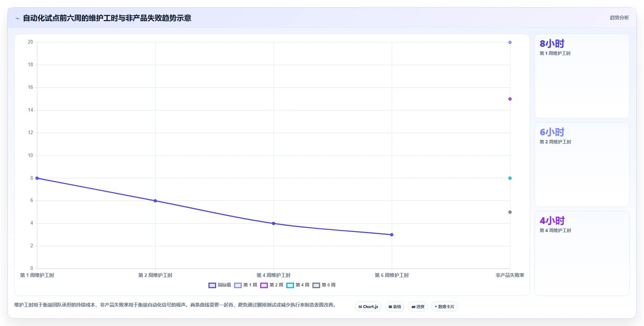This screenshot has width=644, height=326.
Task: Click the data point at value 20 above 非产品失败率
Action: point(510,42)
